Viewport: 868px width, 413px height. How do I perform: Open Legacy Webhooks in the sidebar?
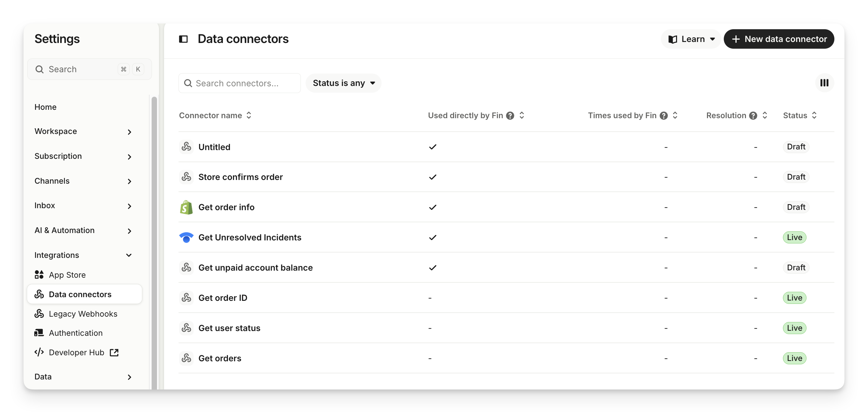[x=83, y=314]
